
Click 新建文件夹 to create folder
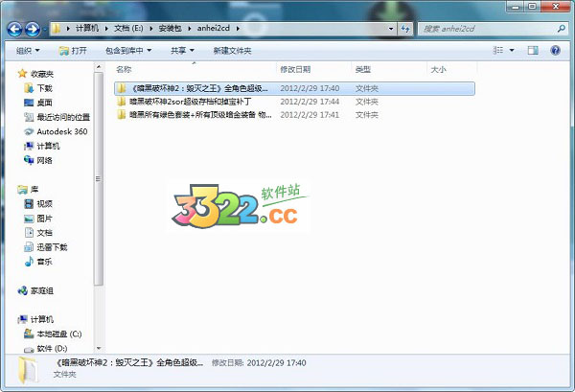(232, 51)
